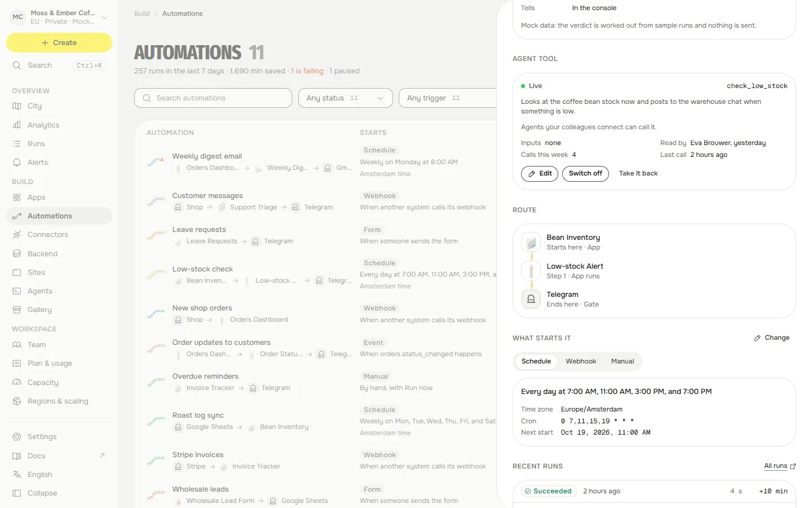
Task: Open the Backend database icon
Action: click(17, 254)
